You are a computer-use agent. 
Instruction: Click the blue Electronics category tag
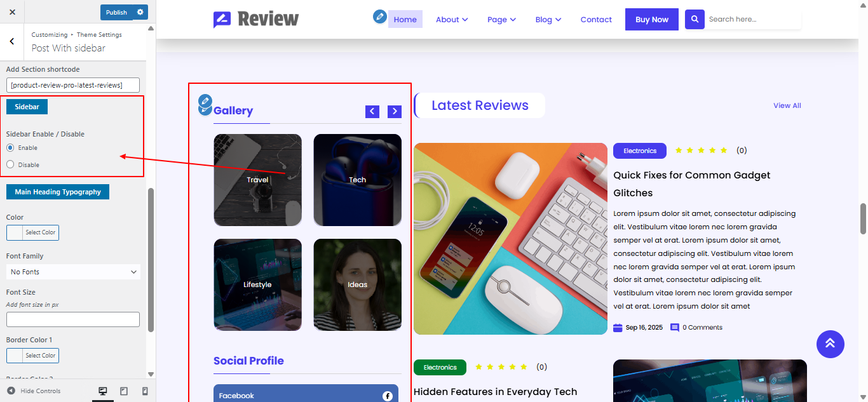click(640, 151)
